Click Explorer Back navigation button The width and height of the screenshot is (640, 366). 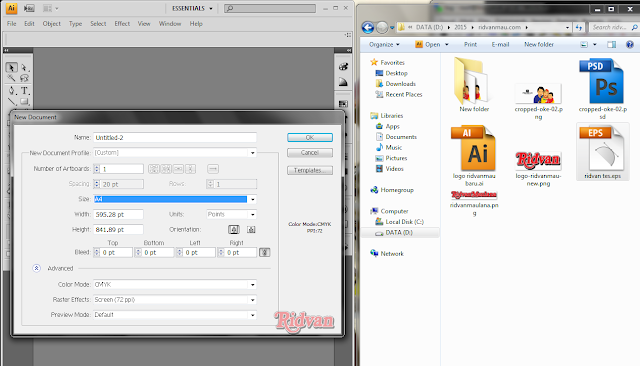(368, 27)
